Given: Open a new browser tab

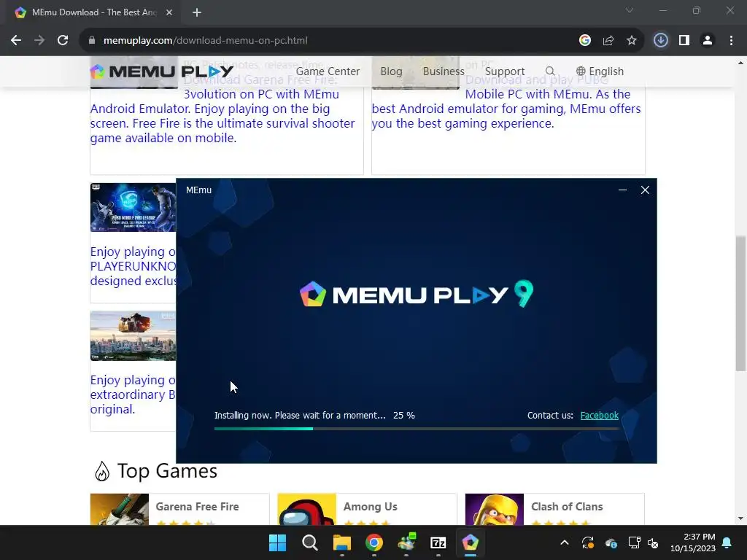Looking at the screenshot, I should coord(197,12).
